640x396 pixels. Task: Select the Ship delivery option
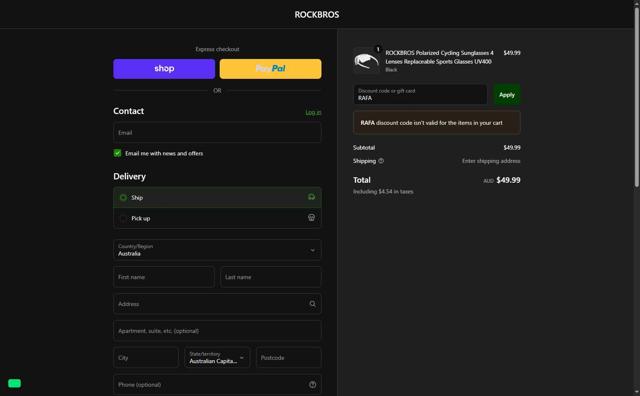coord(217,198)
